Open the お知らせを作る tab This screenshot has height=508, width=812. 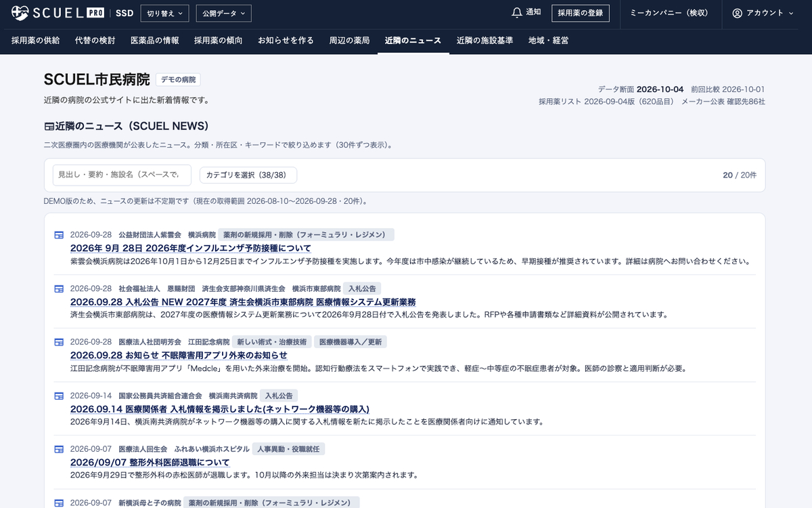tap(286, 40)
